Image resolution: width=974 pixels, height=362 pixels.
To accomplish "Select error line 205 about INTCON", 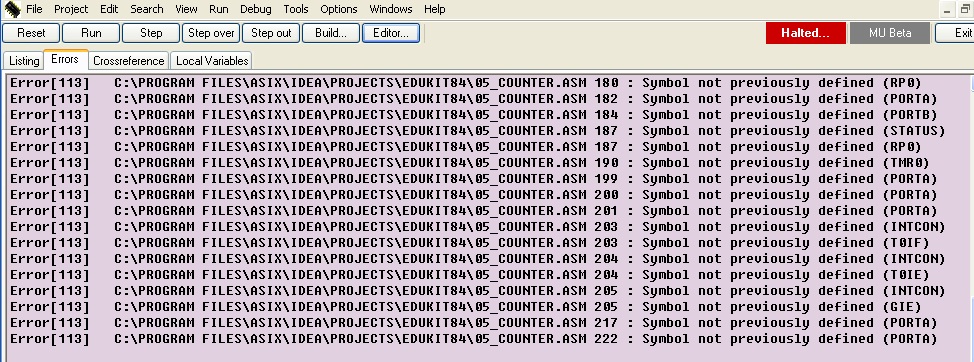I will click(477, 291).
